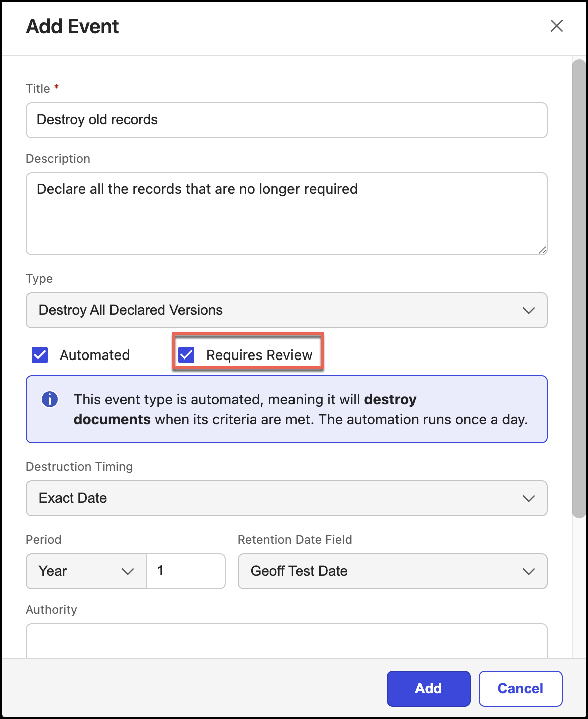
Task: Click the Period number field showing 1
Action: (x=186, y=571)
